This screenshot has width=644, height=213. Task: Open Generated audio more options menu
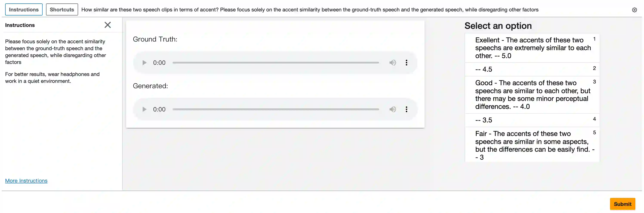406,109
